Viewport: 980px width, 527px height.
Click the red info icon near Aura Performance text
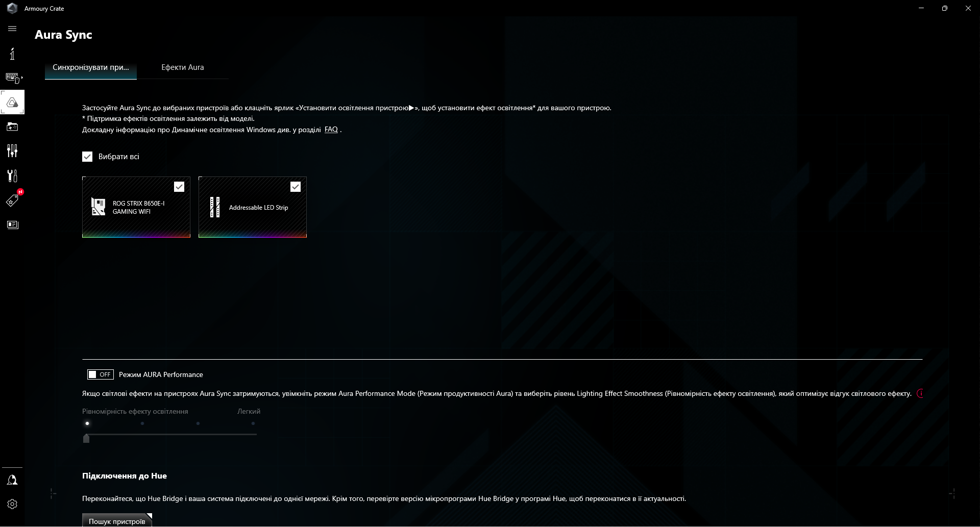920,393
